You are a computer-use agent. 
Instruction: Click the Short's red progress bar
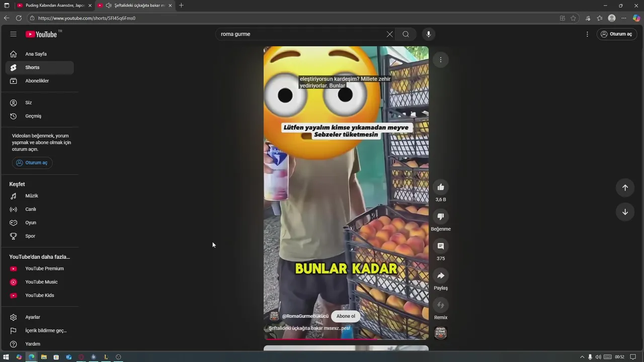346,339
